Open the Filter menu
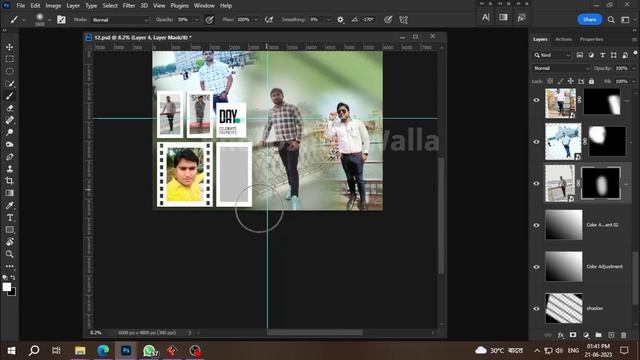640x360 pixels. pyautogui.click(x=129, y=6)
